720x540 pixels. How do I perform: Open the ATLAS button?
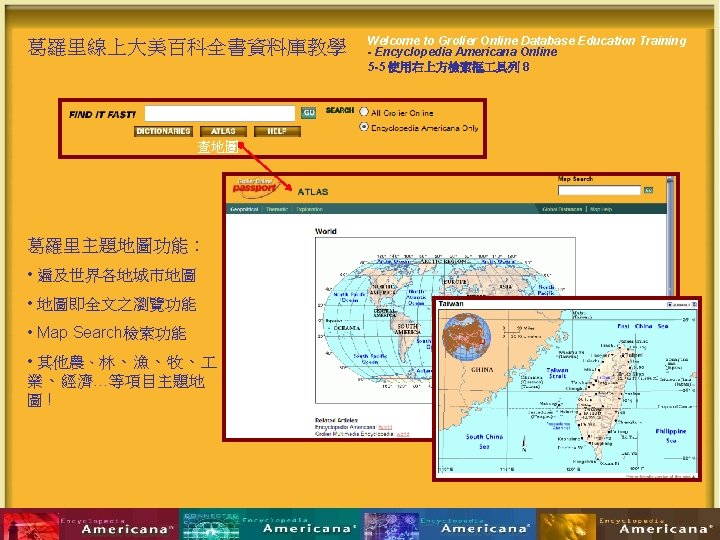tap(223, 131)
